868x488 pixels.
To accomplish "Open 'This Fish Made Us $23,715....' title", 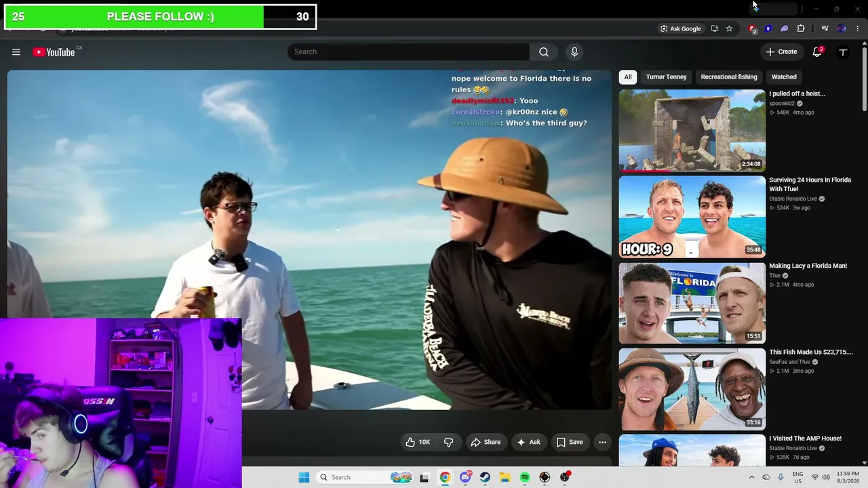I will (811, 352).
